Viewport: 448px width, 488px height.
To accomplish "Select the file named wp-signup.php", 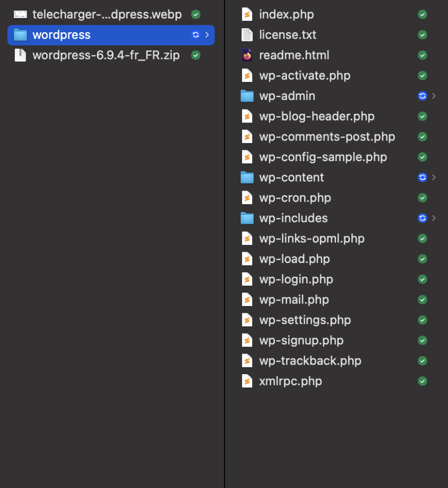I will tap(301, 341).
